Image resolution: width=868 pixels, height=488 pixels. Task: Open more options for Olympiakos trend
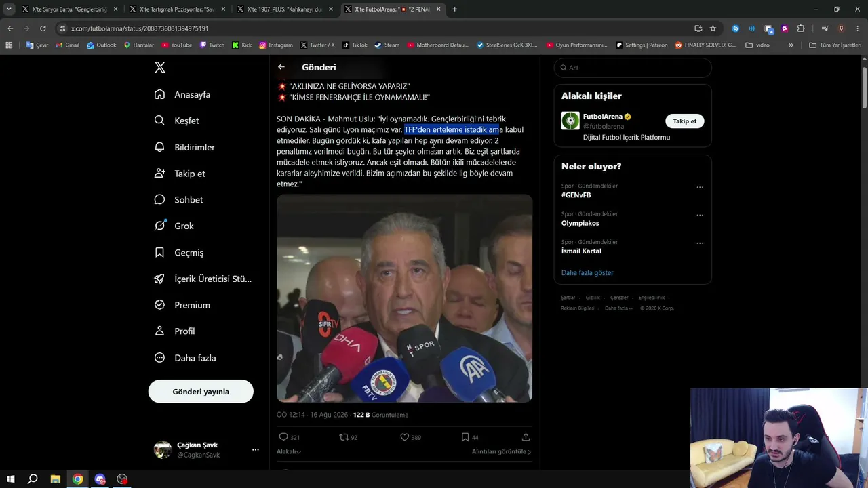[700, 216]
